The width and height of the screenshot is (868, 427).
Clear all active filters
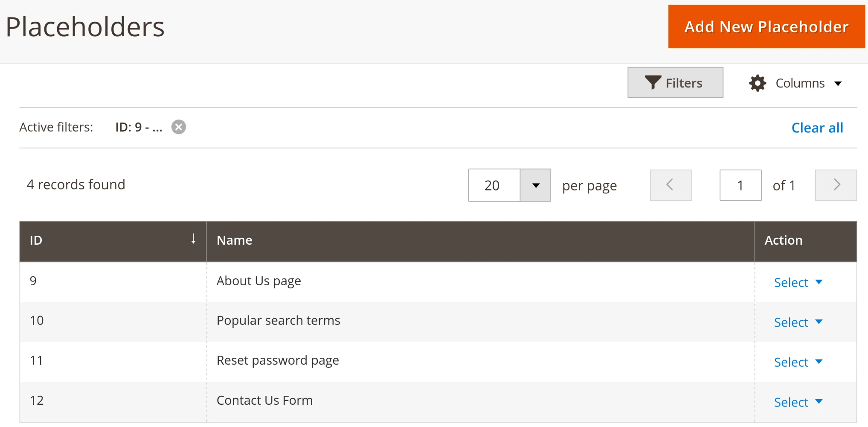[x=817, y=127]
